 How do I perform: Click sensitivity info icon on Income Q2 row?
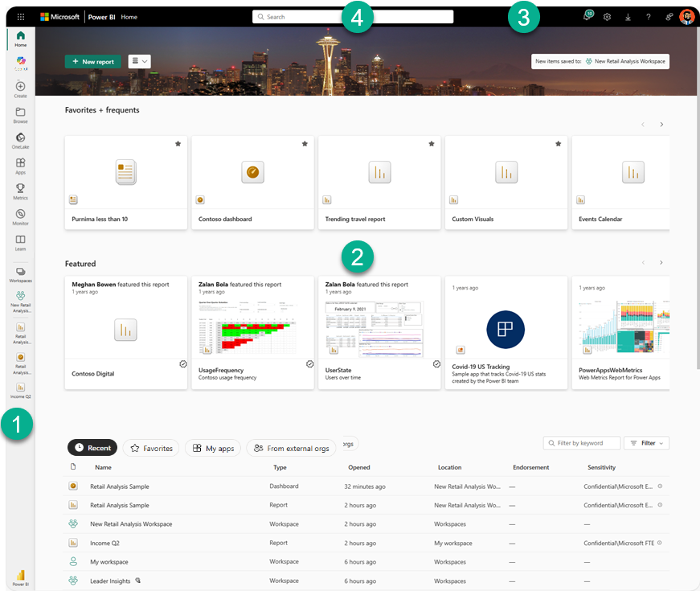click(659, 543)
